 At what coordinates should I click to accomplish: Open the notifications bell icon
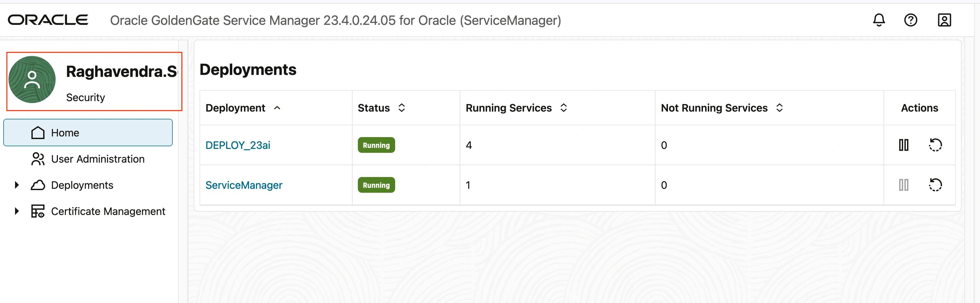878,20
